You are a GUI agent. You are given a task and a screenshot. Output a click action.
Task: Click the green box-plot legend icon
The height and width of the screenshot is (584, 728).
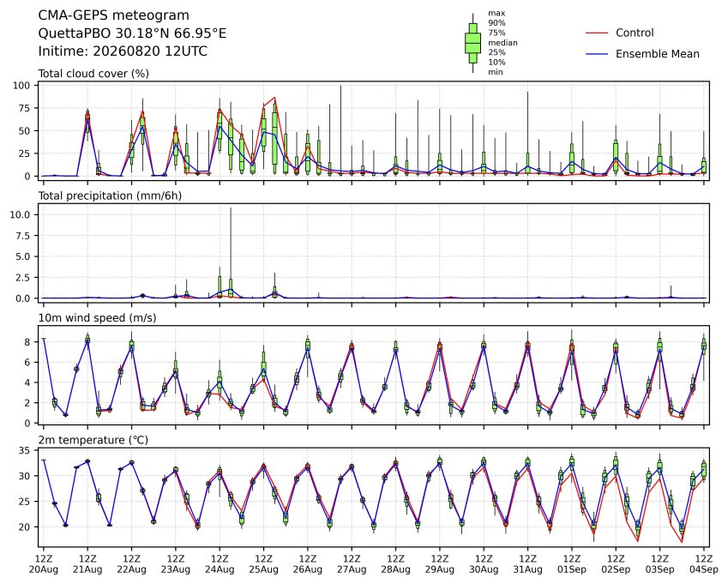tap(472, 43)
